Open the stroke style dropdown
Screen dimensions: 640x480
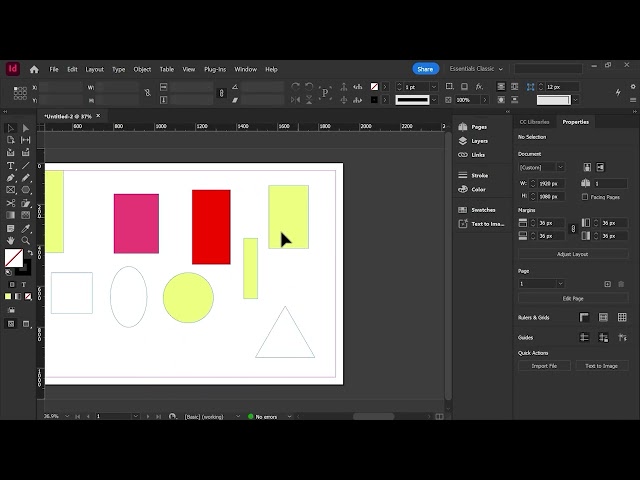pyautogui.click(x=434, y=100)
